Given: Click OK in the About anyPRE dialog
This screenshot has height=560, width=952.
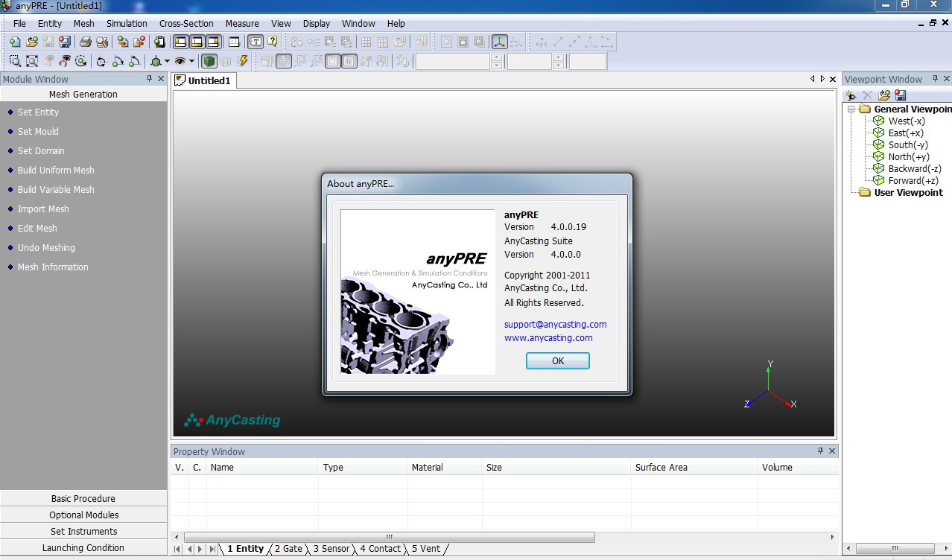Looking at the screenshot, I should click(558, 360).
